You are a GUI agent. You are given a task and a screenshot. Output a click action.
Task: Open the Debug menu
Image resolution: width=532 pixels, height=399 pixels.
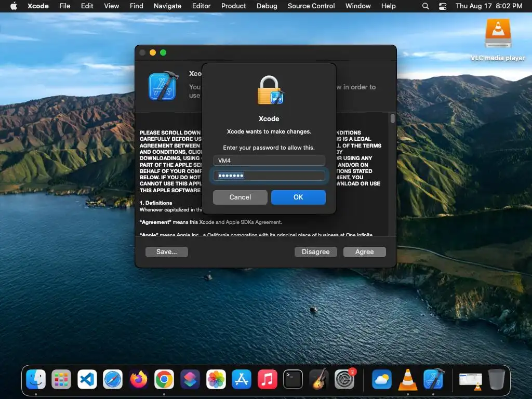[x=267, y=6]
